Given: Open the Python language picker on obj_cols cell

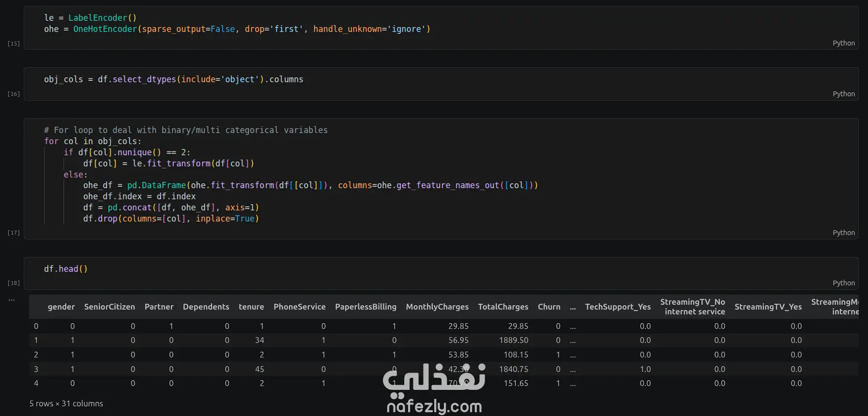Looking at the screenshot, I should click(x=843, y=94).
